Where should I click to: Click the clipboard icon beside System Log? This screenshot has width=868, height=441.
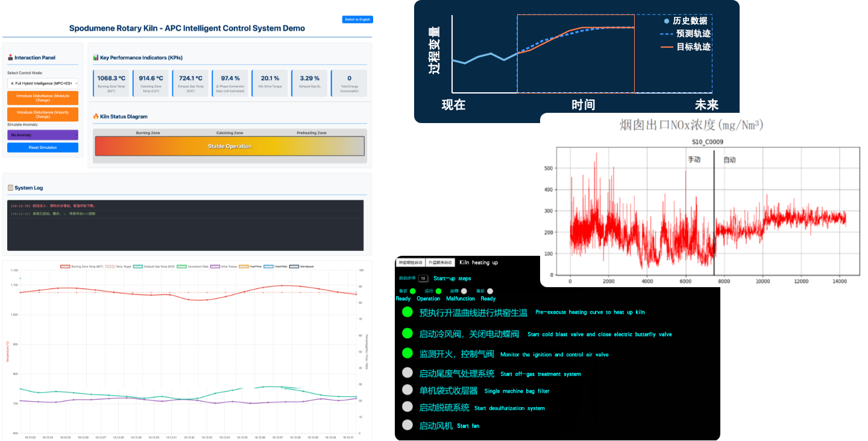pyautogui.click(x=10, y=188)
